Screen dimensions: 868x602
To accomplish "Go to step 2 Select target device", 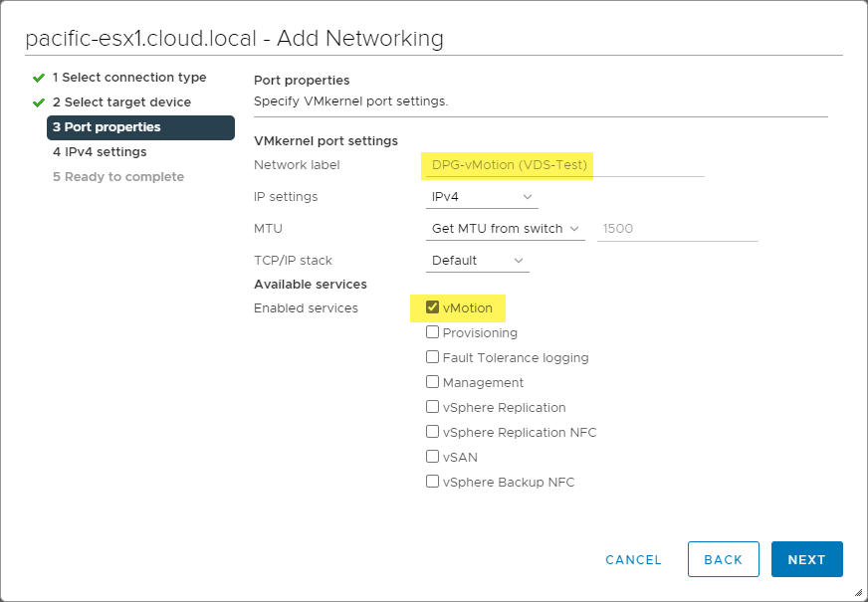I will (x=121, y=102).
